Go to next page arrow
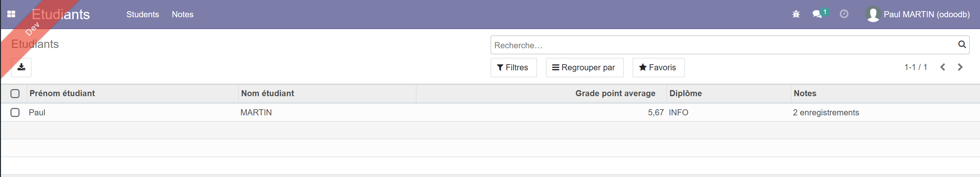This screenshot has width=980, height=177. coord(960,67)
